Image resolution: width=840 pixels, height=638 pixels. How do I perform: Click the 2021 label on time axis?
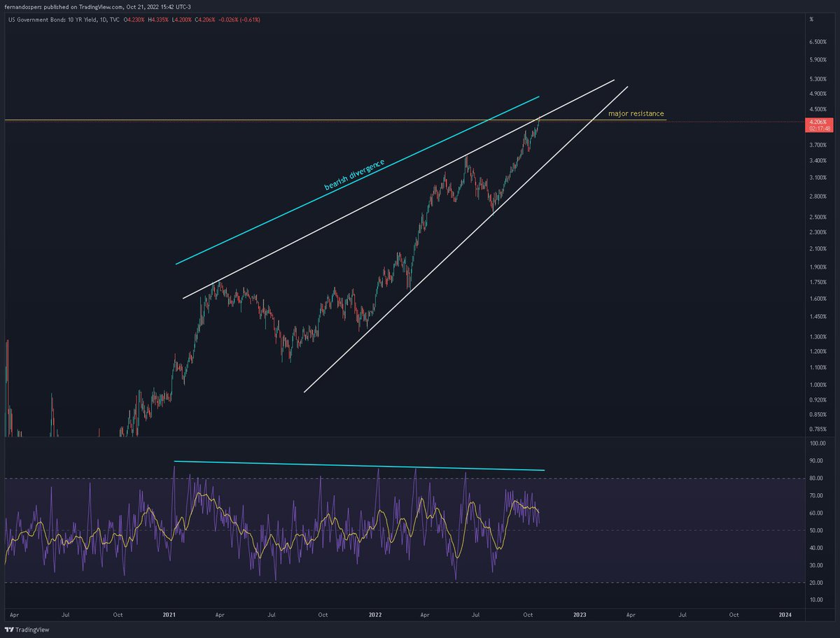169,615
